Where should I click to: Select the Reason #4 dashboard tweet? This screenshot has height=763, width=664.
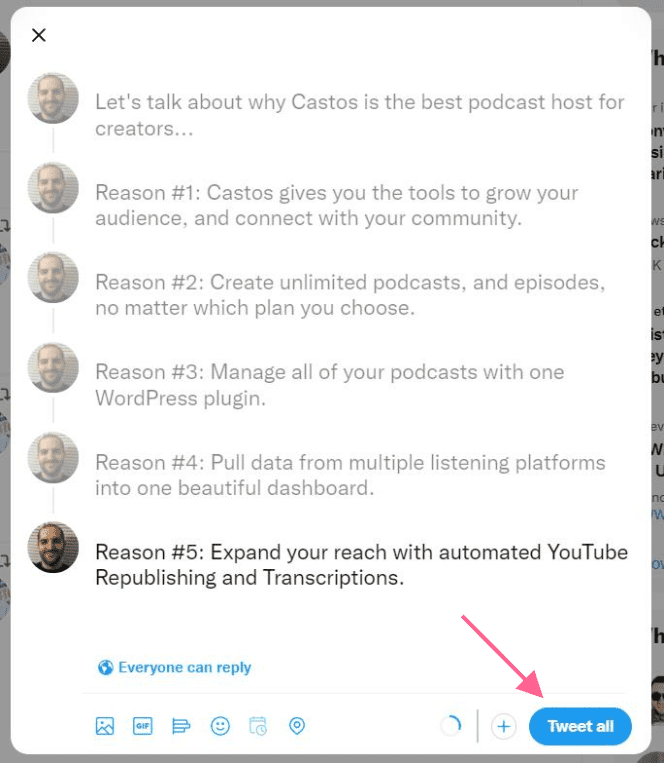[350, 475]
